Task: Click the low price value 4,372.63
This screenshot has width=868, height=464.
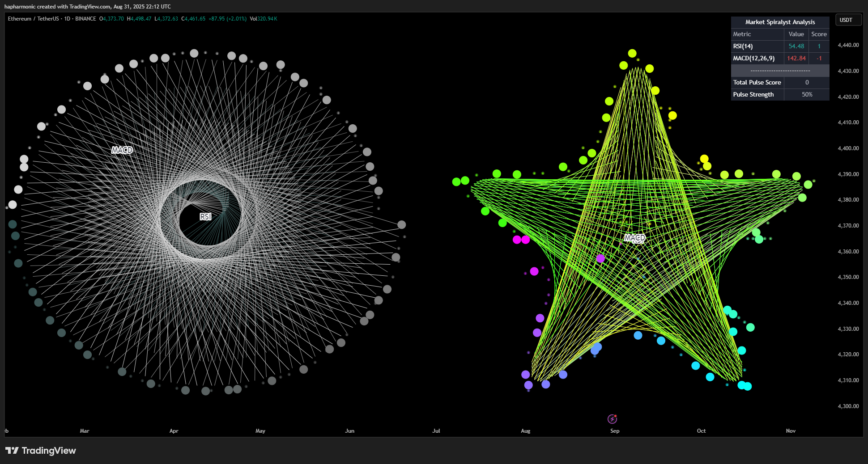Action: click(168, 19)
